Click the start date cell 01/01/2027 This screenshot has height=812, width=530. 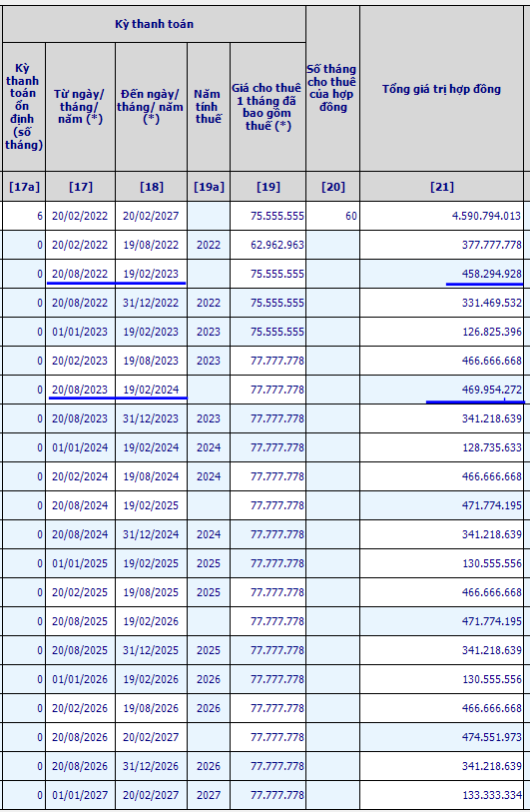(x=80, y=795)
